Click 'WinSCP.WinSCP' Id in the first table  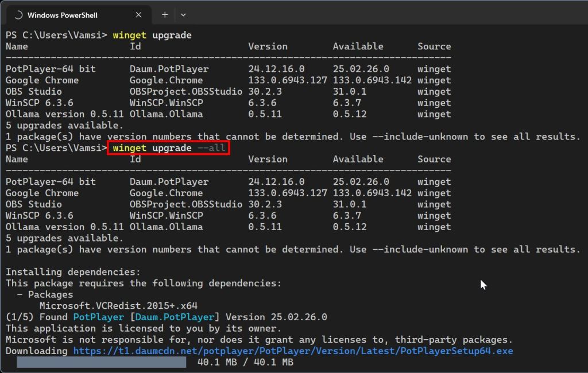point(166,103)
